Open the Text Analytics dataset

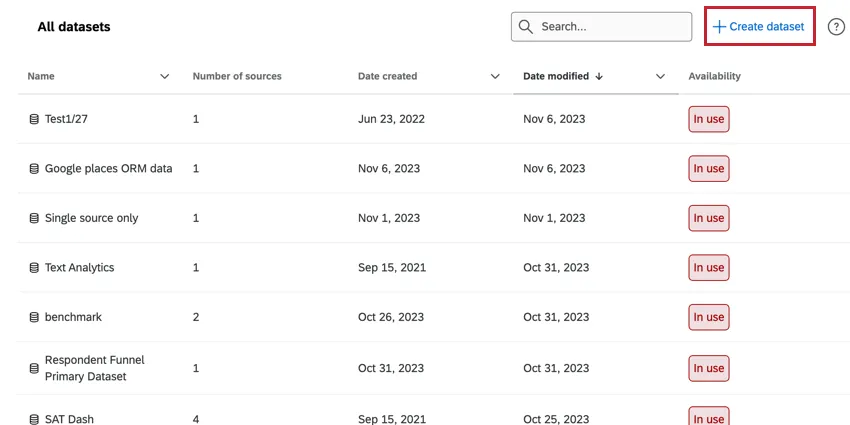pyautogui.click(x=80, y=268)
